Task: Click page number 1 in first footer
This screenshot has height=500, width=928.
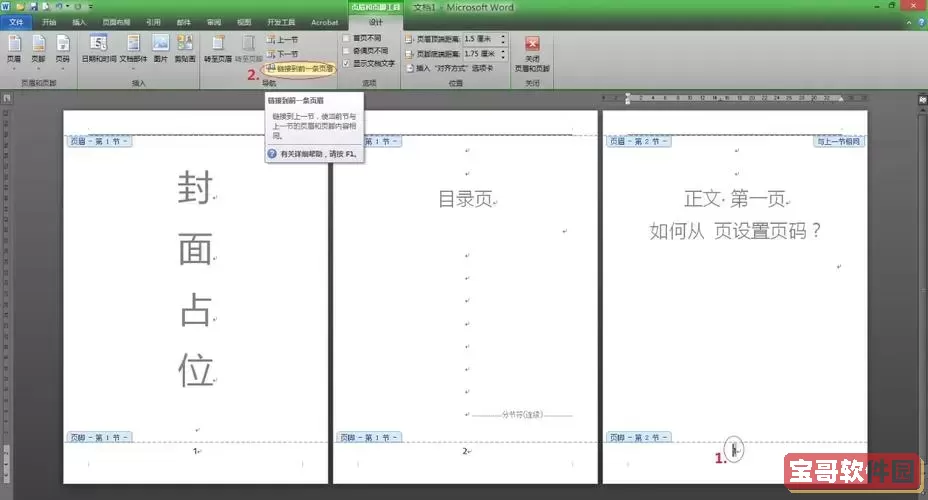Action: click(195, 451)
